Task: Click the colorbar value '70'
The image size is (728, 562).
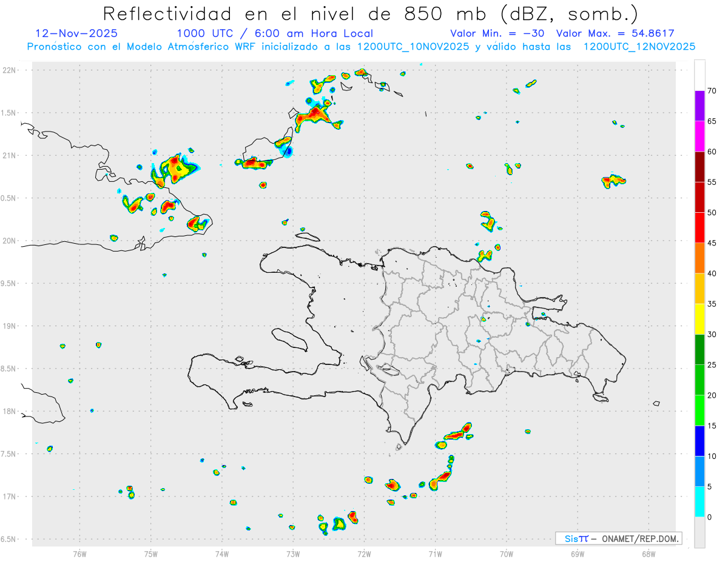Action: click(x=712, y=91)
